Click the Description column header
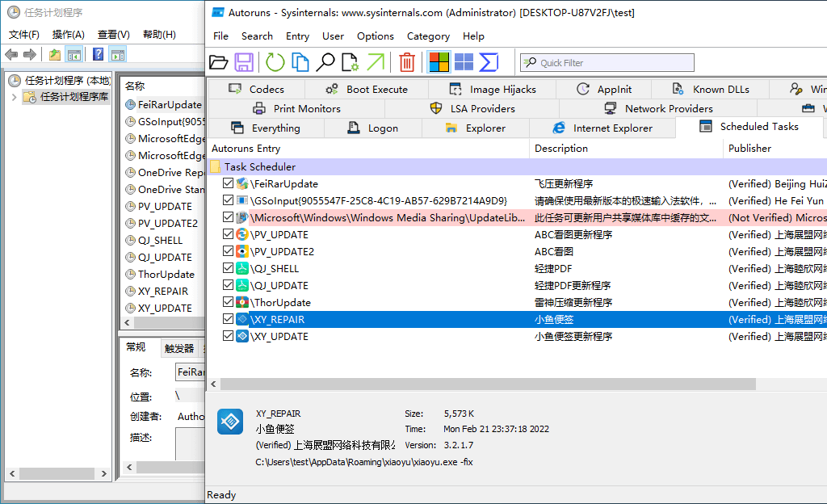The height and width of the screenshot is (504, 827). tap(626, 148)
